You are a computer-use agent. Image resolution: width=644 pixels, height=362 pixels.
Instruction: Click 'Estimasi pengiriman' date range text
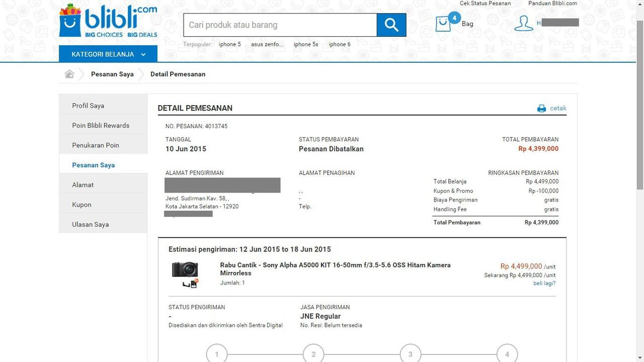click(x=250, y=249)
